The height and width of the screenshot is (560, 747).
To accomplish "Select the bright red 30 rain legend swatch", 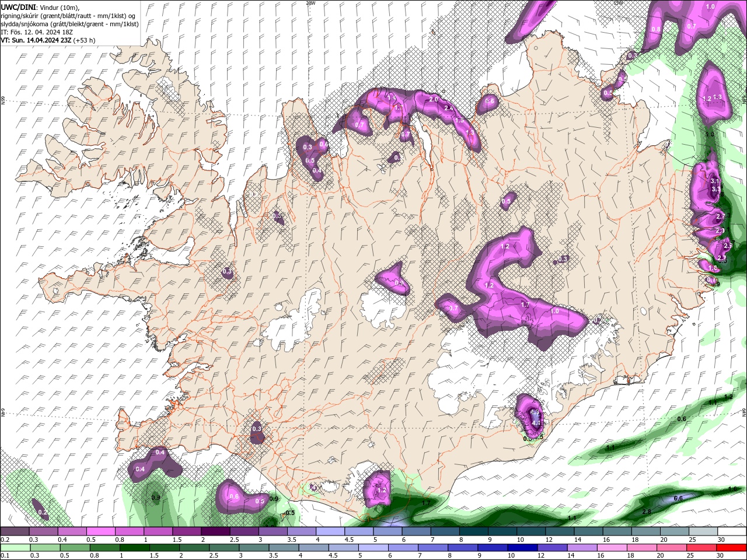I will point(732,548).
